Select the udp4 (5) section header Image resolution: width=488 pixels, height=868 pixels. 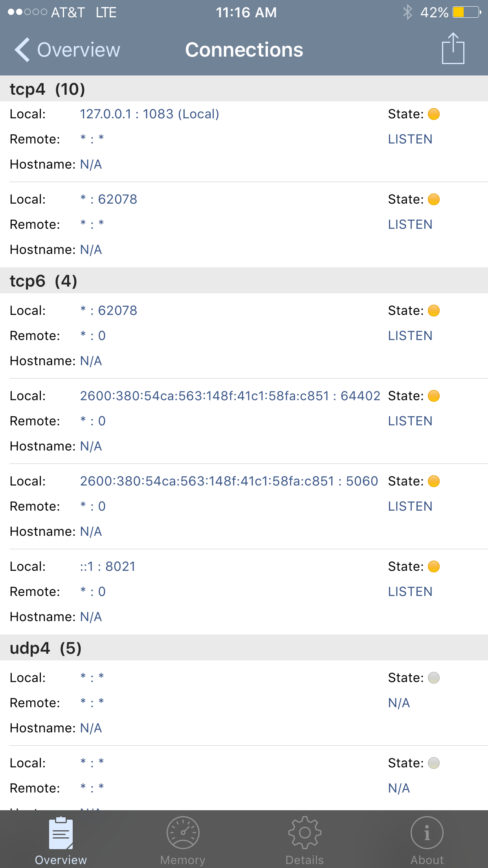click(x=244, y=648)
